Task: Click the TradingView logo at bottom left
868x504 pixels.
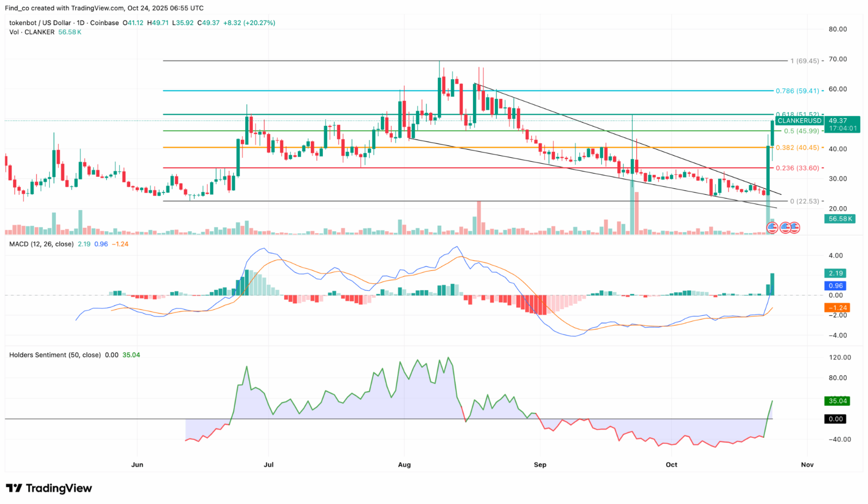Action: pos(49,488)
